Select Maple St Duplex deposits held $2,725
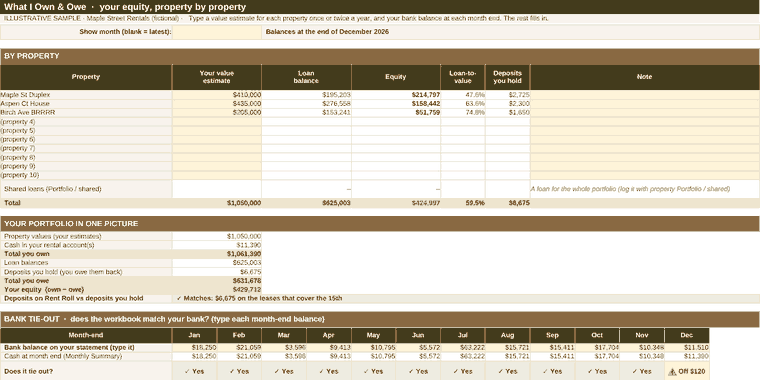The height and width of the screenshot is (380, 760). click(x=507, y=95)
